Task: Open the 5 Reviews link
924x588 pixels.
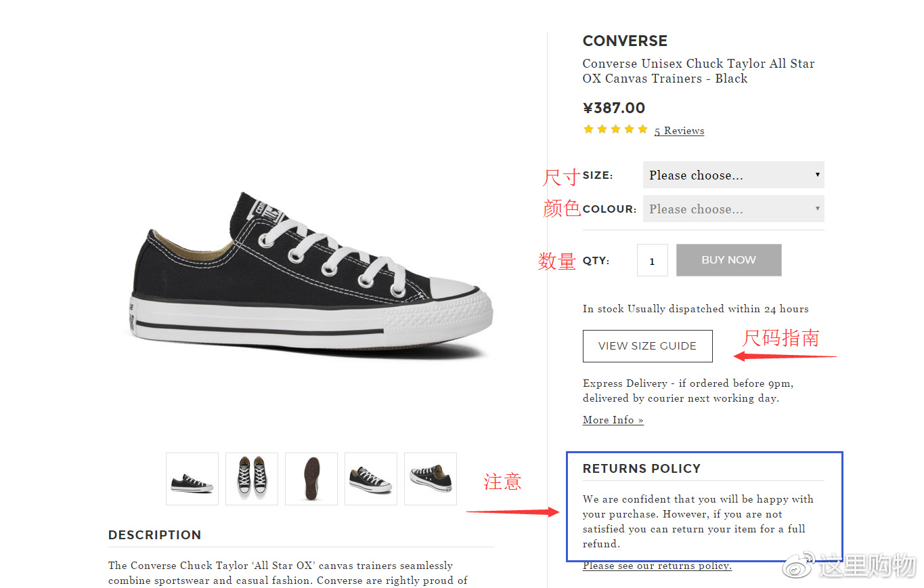Action: (x=679, y=131)
